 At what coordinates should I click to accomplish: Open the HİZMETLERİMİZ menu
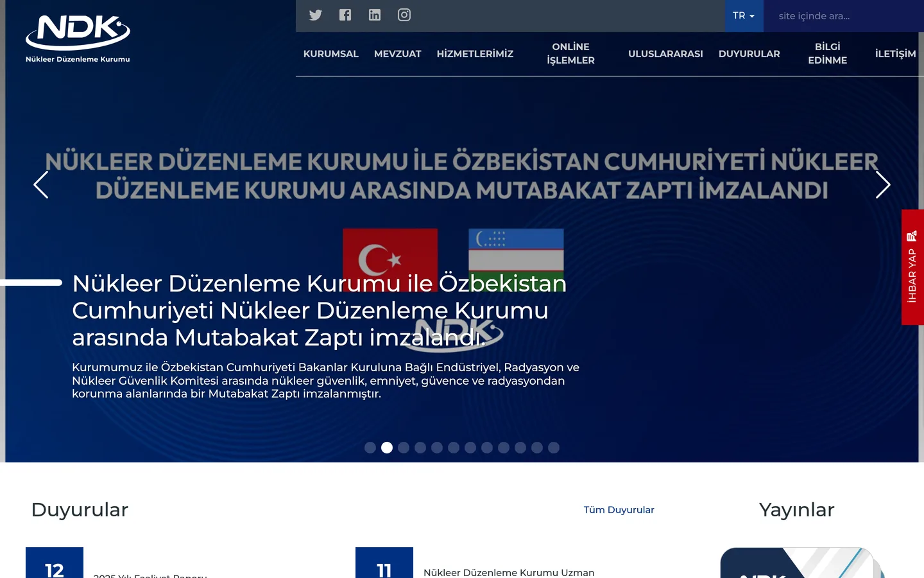tap(475, 54)
